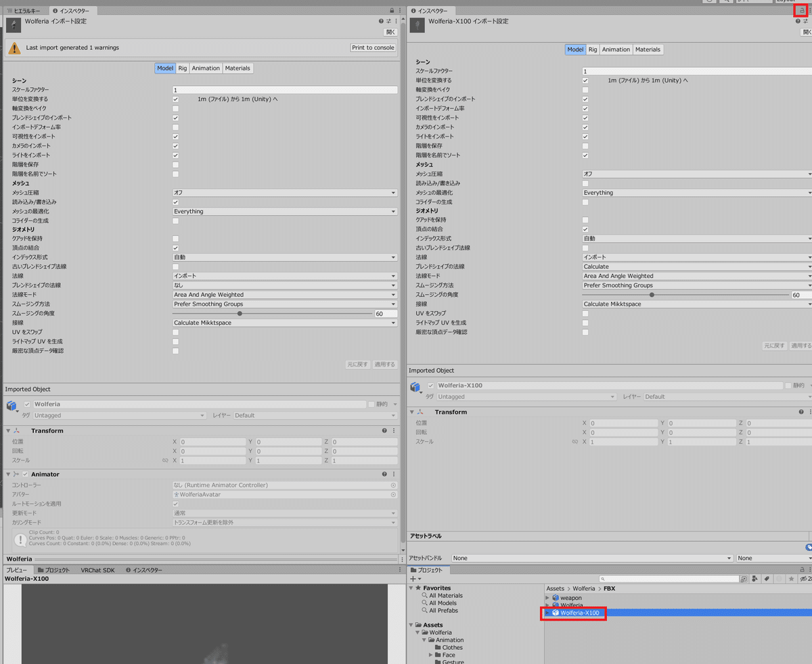
Task: Click the favorites star icon in Project toolbar
Action: (791, 579)
